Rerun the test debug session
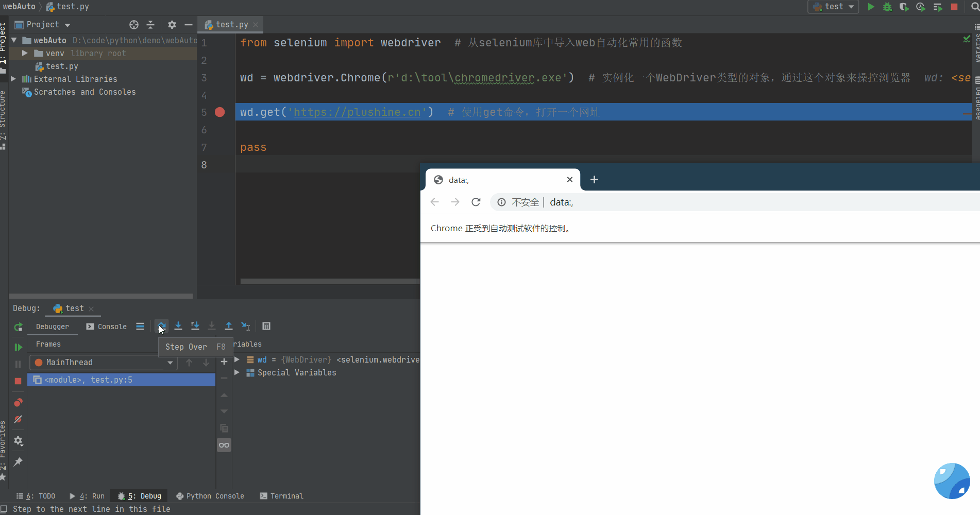 tap(18, 327)
